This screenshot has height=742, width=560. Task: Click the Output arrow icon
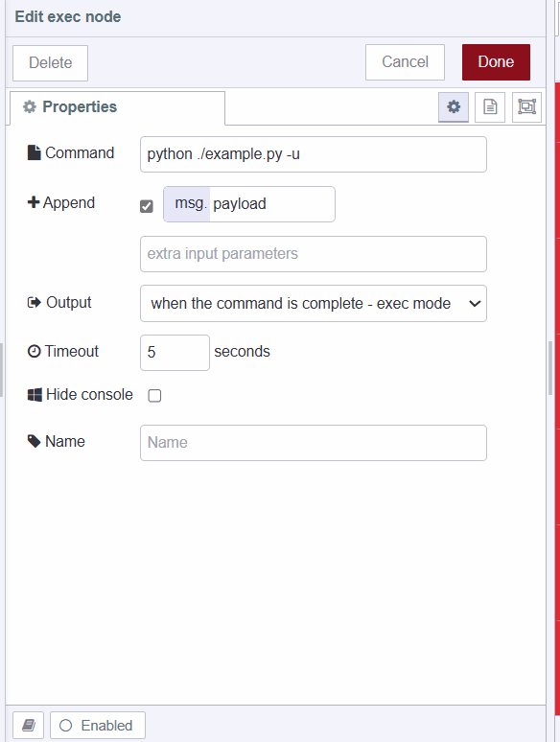click(35, 302)
